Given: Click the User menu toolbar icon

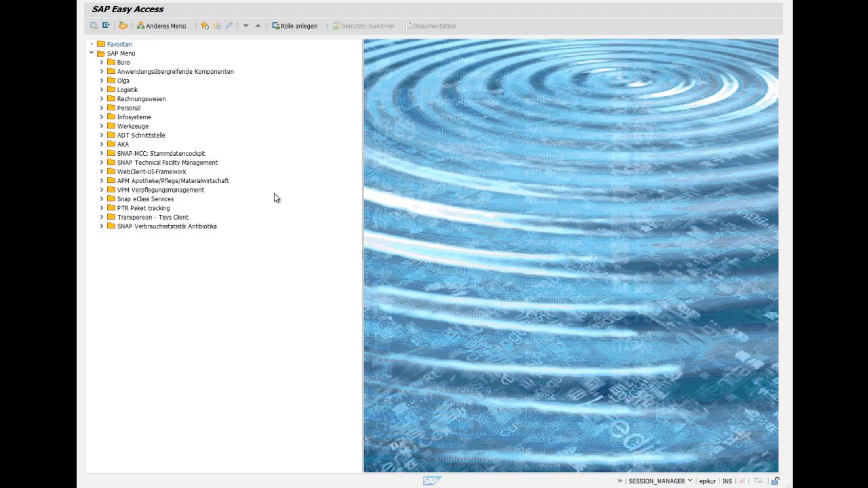Looking at the screenshot, I should [94, 26].
